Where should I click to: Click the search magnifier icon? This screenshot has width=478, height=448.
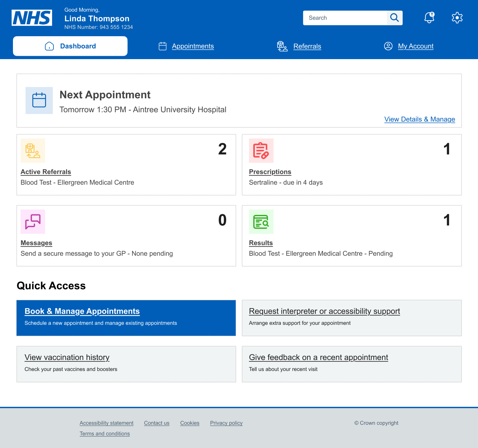pyautogui.click(x=395, y=18)
